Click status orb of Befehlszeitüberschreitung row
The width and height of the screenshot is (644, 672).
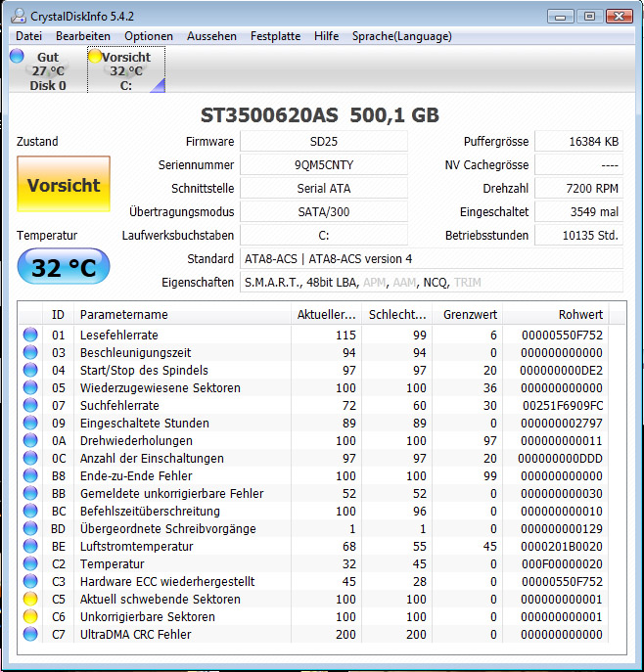click(30, 511)
